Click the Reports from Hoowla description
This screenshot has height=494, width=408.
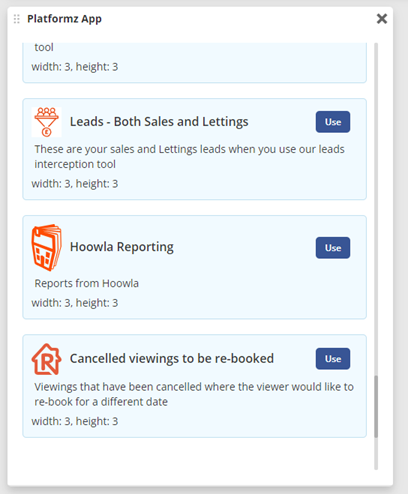point(87,283)
